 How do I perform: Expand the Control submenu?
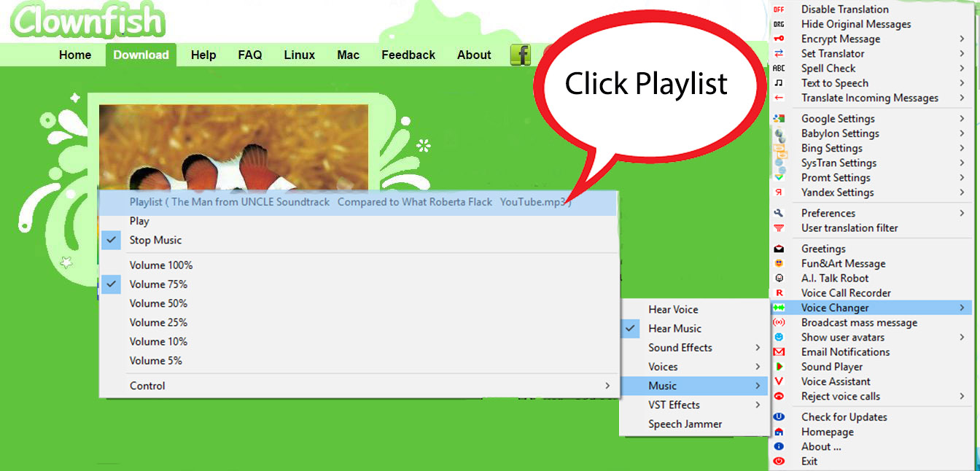[358, 386]
